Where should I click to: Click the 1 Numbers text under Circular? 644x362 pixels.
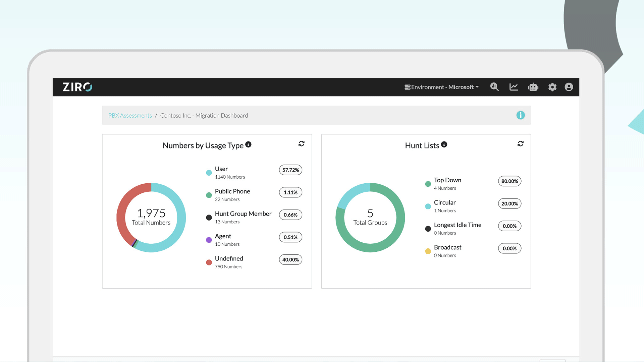(445, 211)
